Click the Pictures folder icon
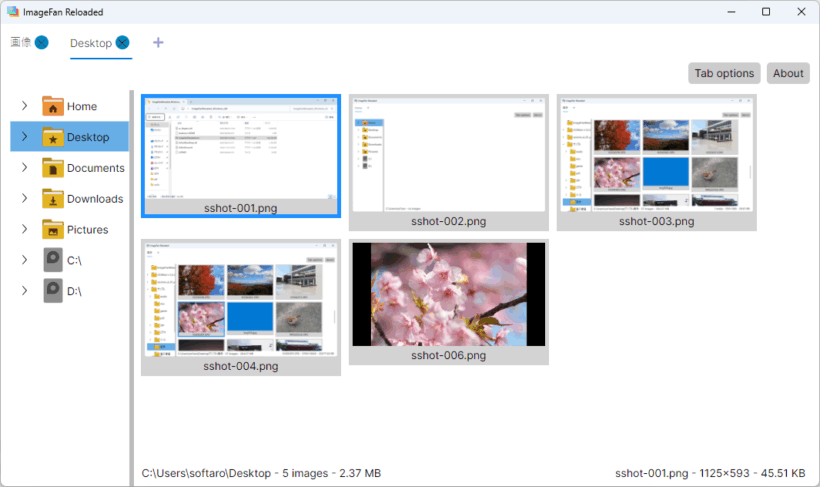The height and width of the screenshot is (487, 820). (53, 230)
